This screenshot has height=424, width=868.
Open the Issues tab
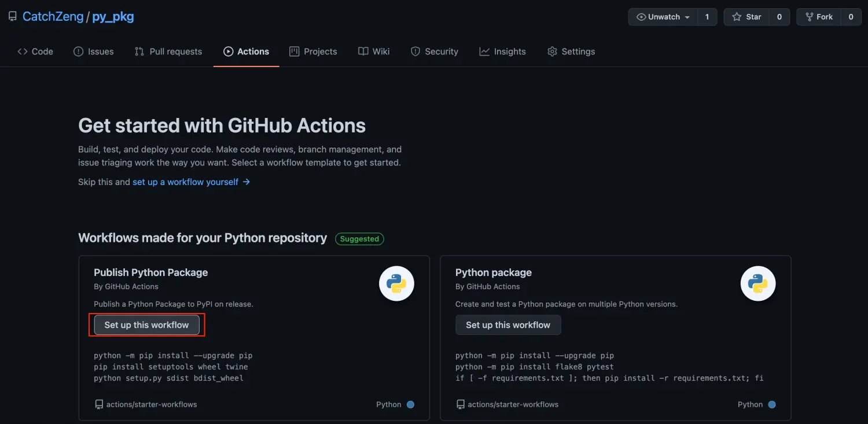94,51
